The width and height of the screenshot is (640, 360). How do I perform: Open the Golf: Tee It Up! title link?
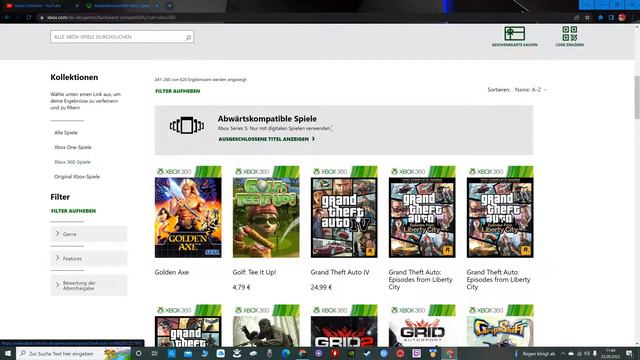(254, 272)
